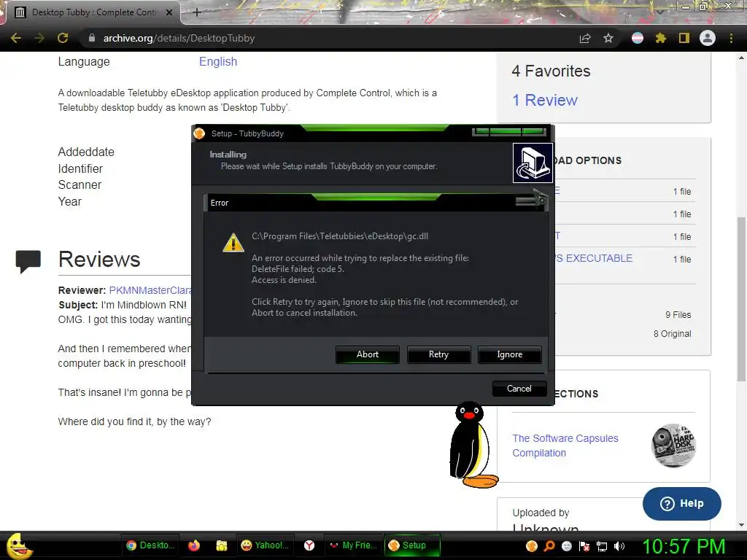747x560 pixels.
Task: Select the Desktop Tubby browser tab
Action: (93, 12)
